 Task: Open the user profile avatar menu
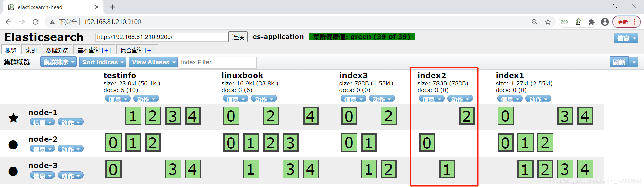(x=605, y=22)
